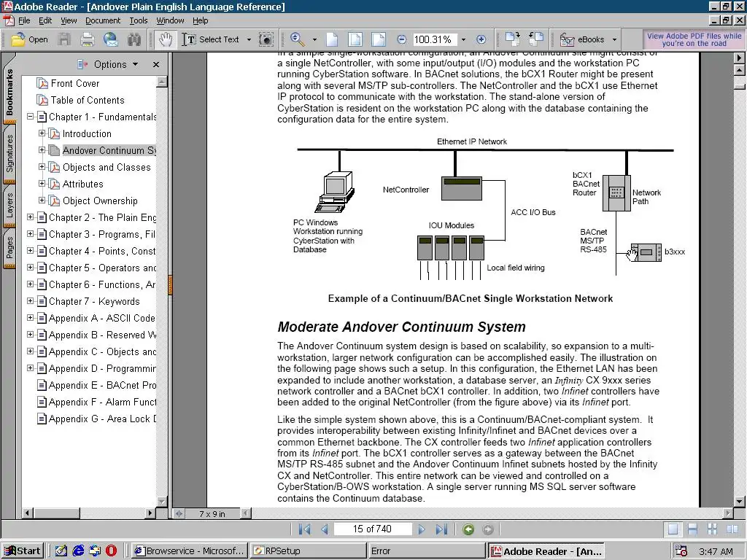Click the zoom in plus button
The width and height of the screenshot is (747, 560).
click(481, 39)
